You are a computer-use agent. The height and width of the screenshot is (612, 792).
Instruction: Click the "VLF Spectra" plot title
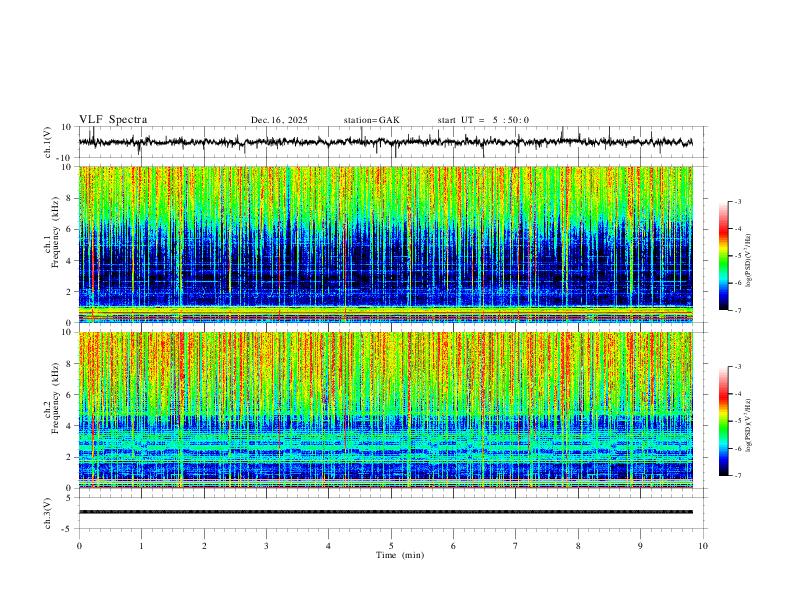click(113, 120)
